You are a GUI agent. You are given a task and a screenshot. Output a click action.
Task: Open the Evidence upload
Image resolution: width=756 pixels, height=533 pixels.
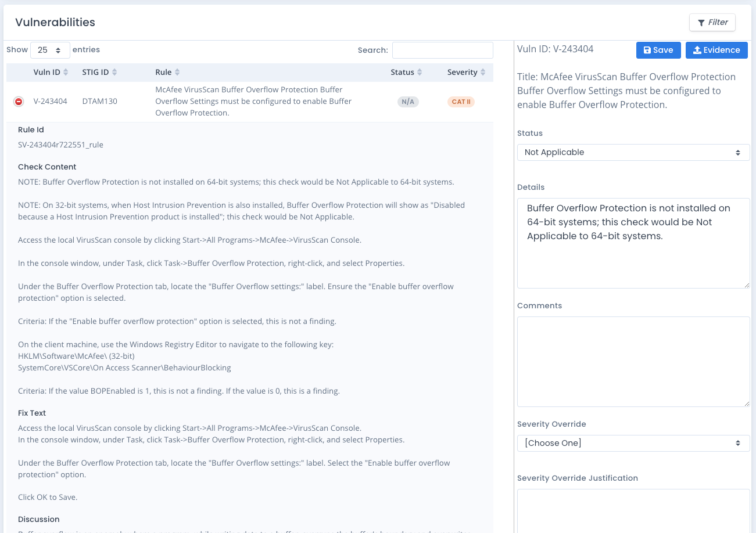click(x=716, y=50)
